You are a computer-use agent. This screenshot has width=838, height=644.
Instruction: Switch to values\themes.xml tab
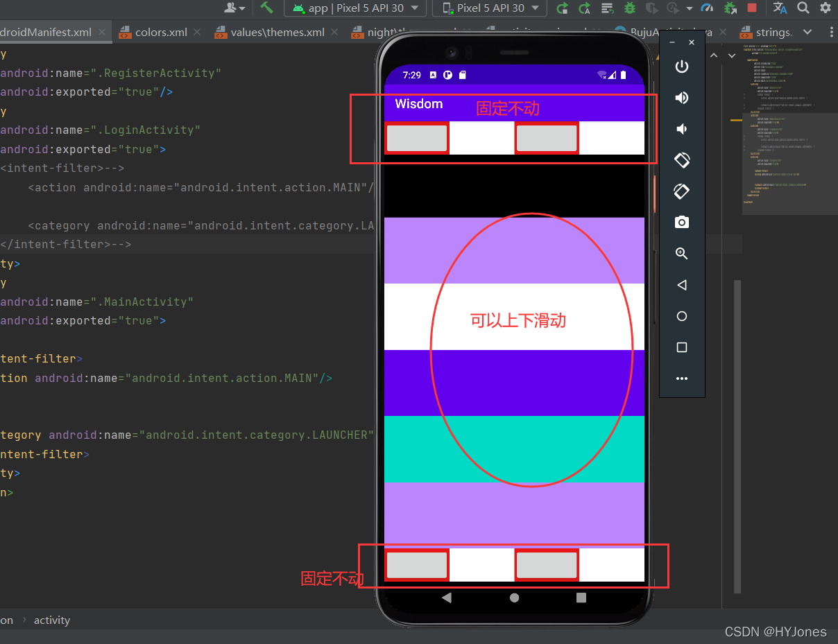click(279, 33)
